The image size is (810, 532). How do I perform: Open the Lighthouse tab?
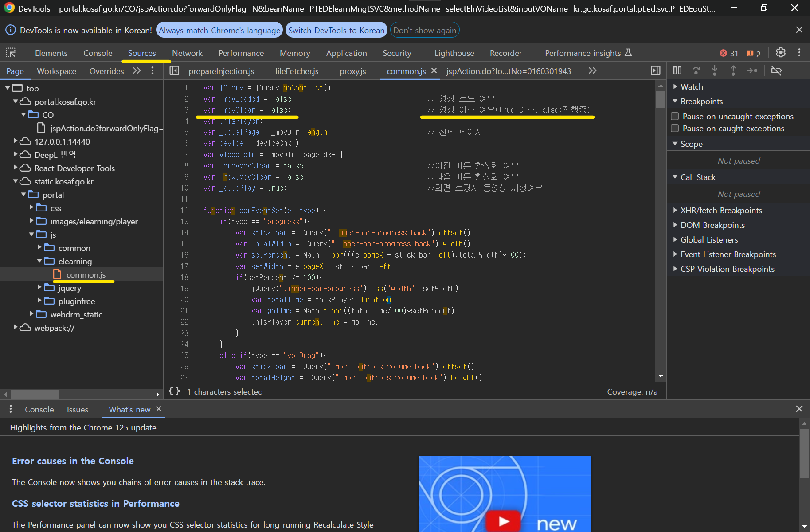point(454,53)
